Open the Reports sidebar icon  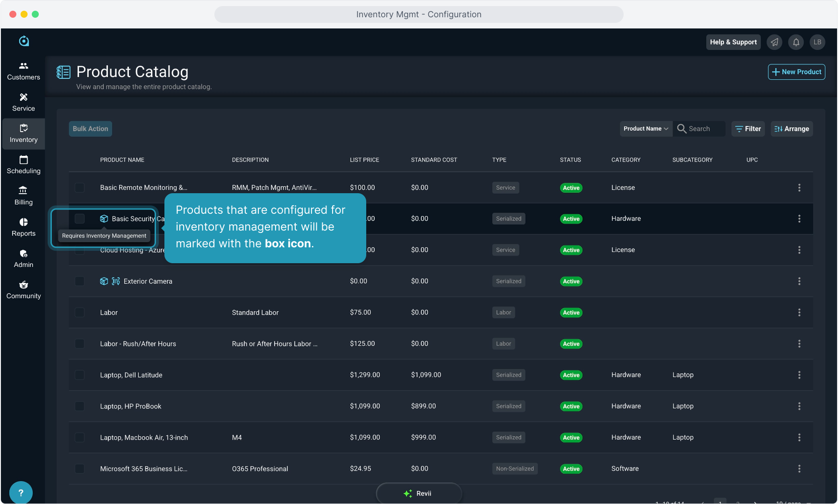[23, 227]
